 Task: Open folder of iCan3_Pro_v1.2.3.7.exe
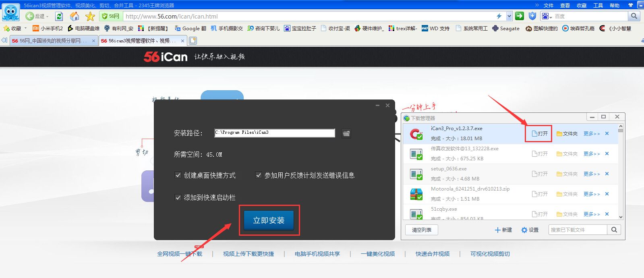pos(567,133)
